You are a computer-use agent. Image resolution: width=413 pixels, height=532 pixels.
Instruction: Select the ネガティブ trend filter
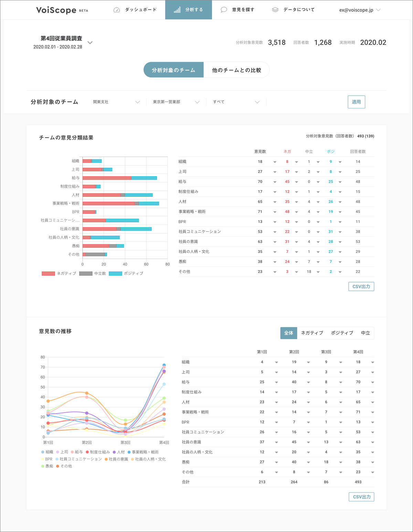pos(312,333)
